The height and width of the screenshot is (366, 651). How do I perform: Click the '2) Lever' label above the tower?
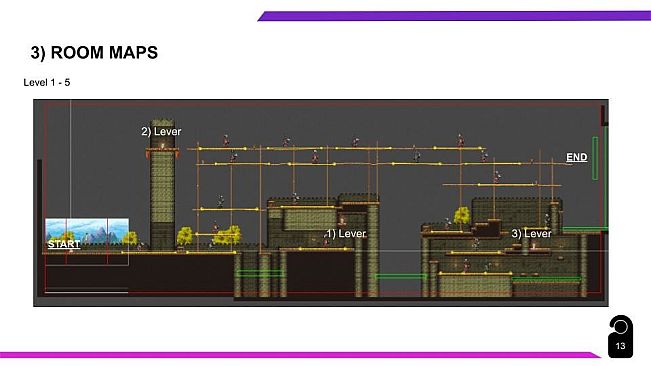[x=161, y=132]
